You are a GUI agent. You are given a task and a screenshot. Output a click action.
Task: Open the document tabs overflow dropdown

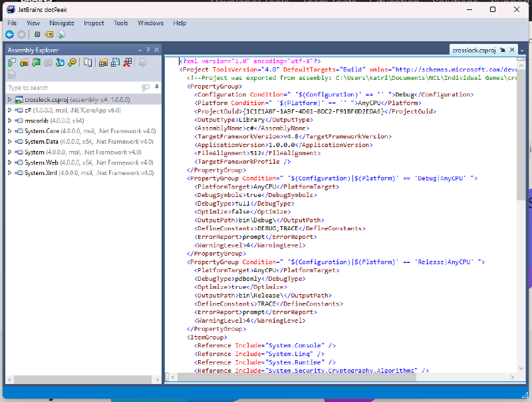523,50
